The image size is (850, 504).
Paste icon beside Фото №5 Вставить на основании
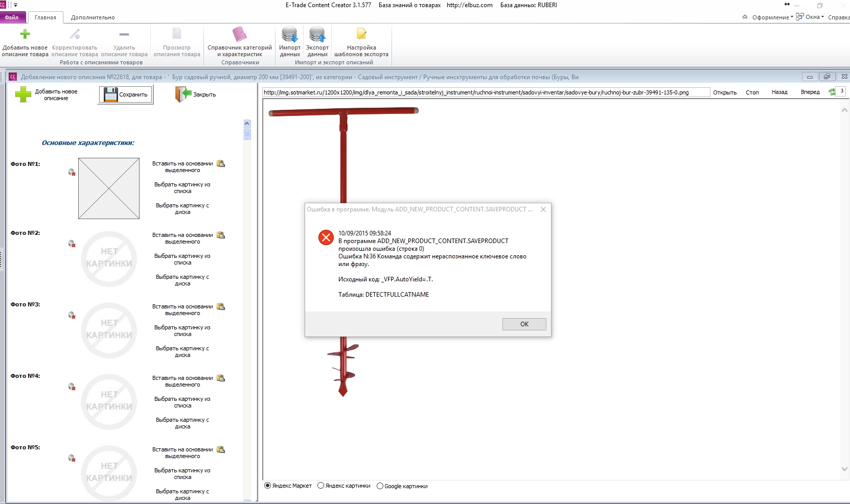pos(221,450)
